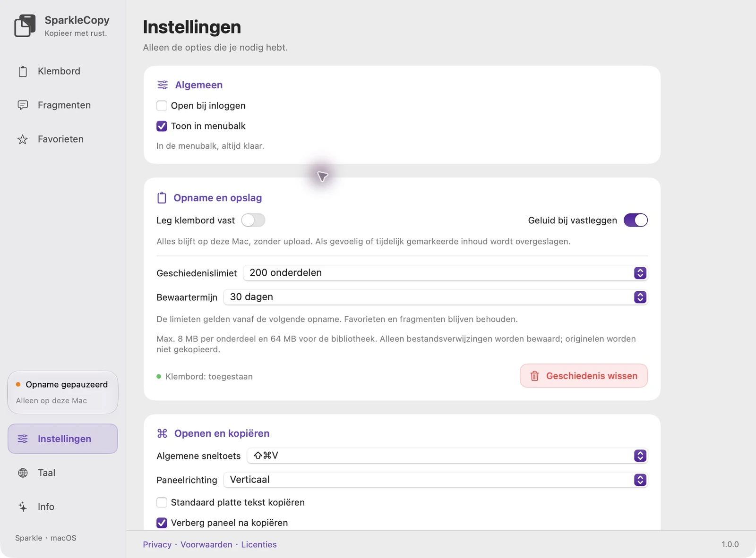Uncheck Toon in menubalk
756x558 pixels.
(162, 126)
